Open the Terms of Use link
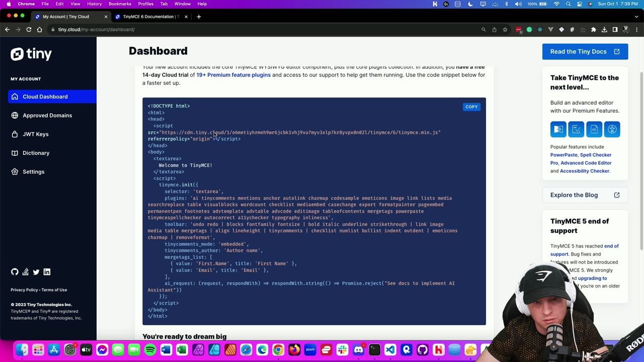 click(x=54, y=290)
